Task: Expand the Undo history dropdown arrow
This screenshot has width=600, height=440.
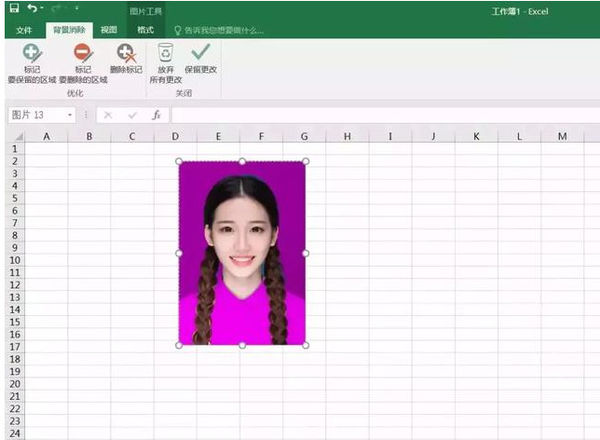Action: 45,10
